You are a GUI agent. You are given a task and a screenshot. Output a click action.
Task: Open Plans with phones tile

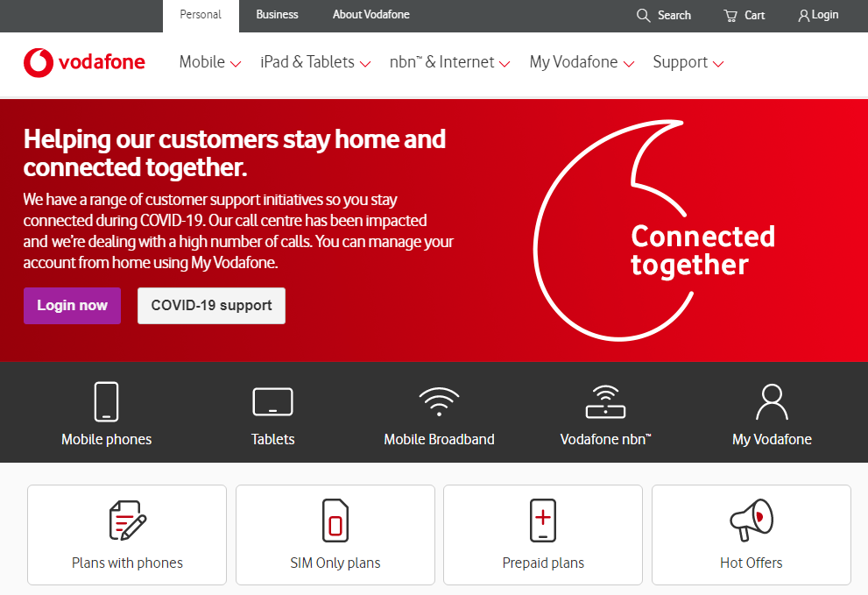coord(127,535)
